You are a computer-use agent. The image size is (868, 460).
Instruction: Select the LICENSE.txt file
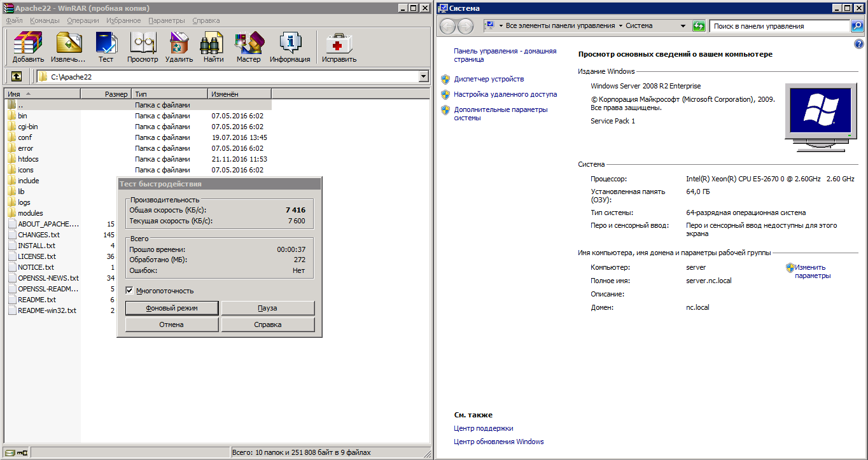point(36,256)
